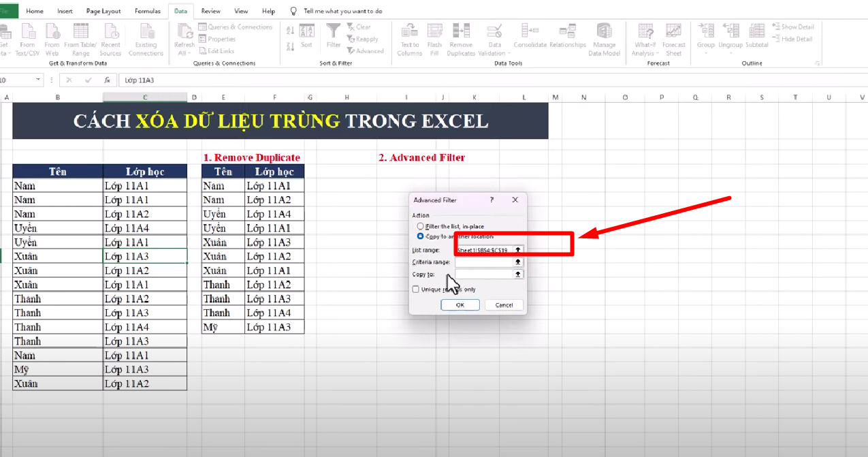The width and height of the screenshot is (868, 457).
Task: Click the 1. Remove Duplicate heading text
Action: pos(252,157)
